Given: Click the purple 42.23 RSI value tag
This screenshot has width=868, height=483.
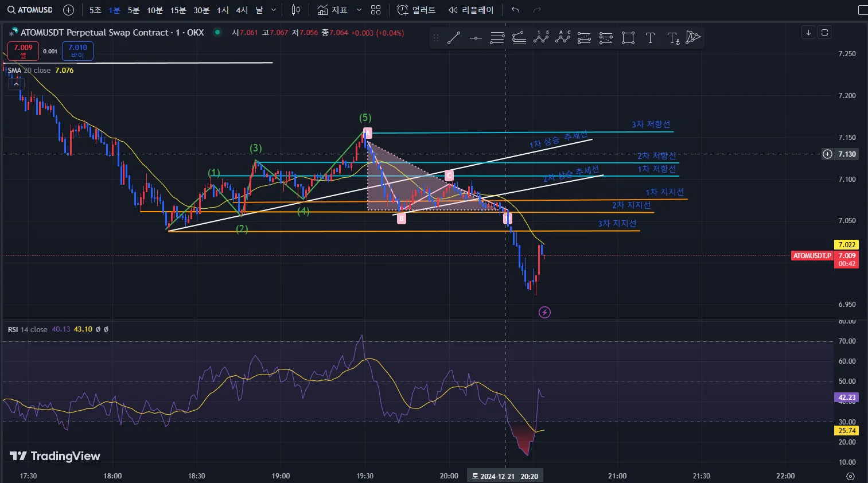Looking at the screenshot, I should point(846,398).
